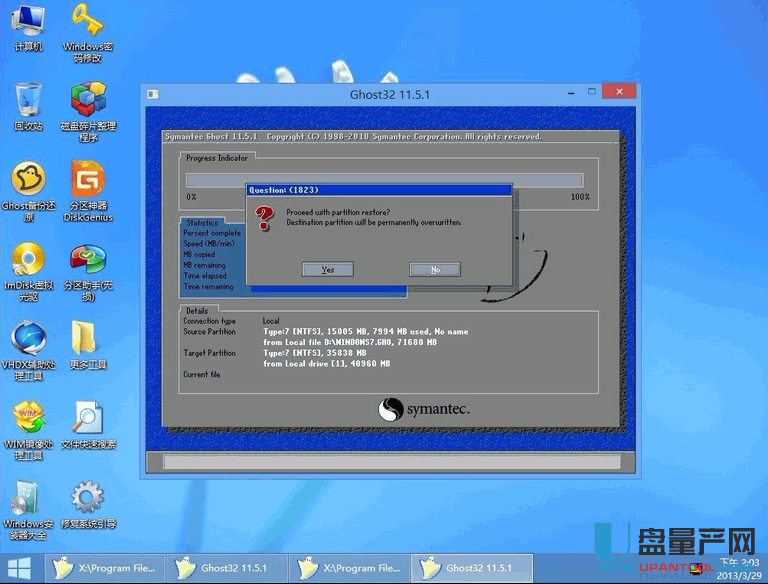Launch 分区神器 DiskGenius icon

point(88,192)
